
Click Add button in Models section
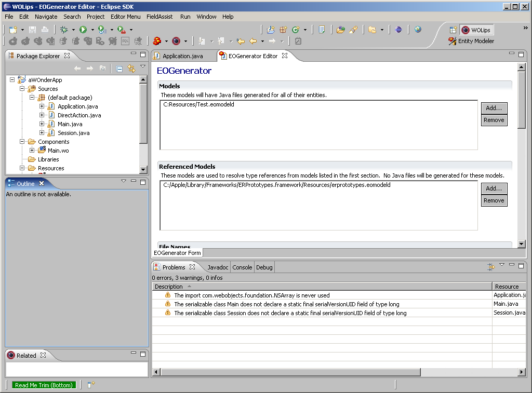(x=494, y=108)
